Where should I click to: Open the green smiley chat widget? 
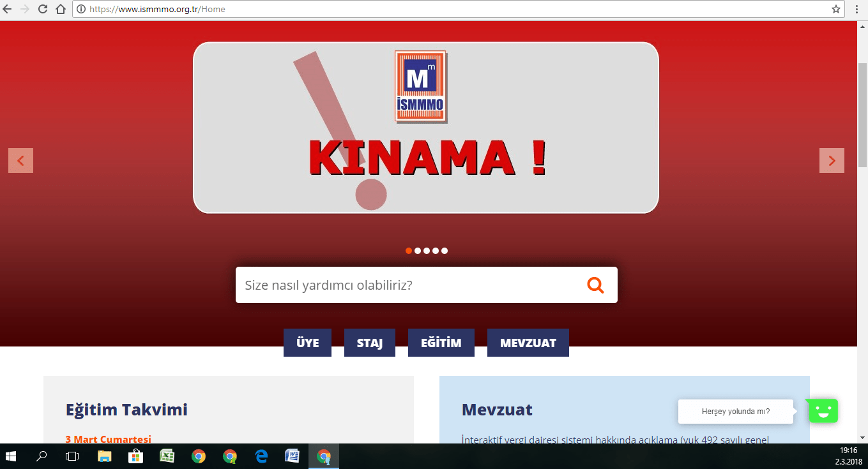[823, 411]
